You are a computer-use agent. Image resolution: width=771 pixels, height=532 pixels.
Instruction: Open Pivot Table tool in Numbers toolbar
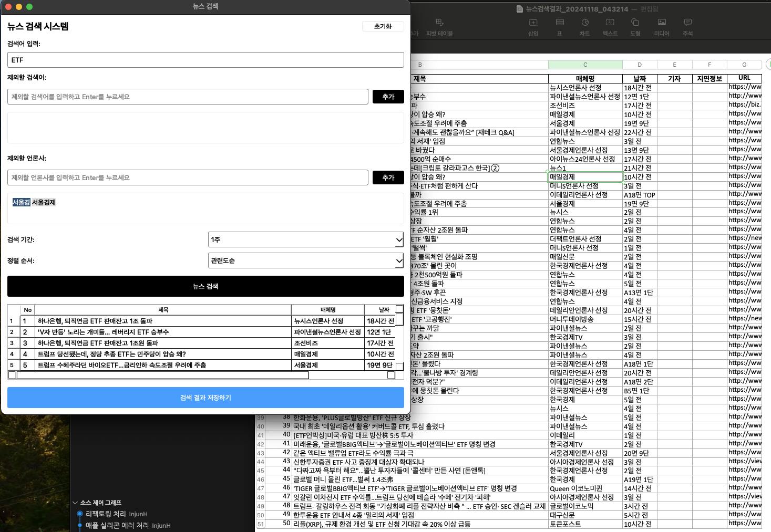click(439, 27)
